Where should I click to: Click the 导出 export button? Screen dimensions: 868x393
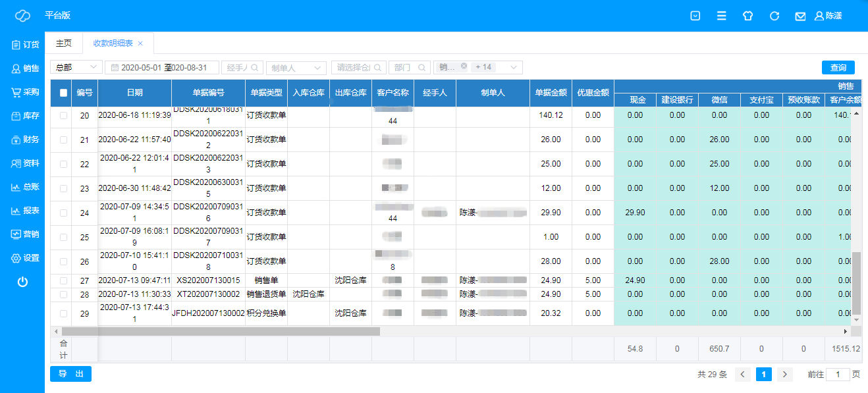(x=70, y=374)
